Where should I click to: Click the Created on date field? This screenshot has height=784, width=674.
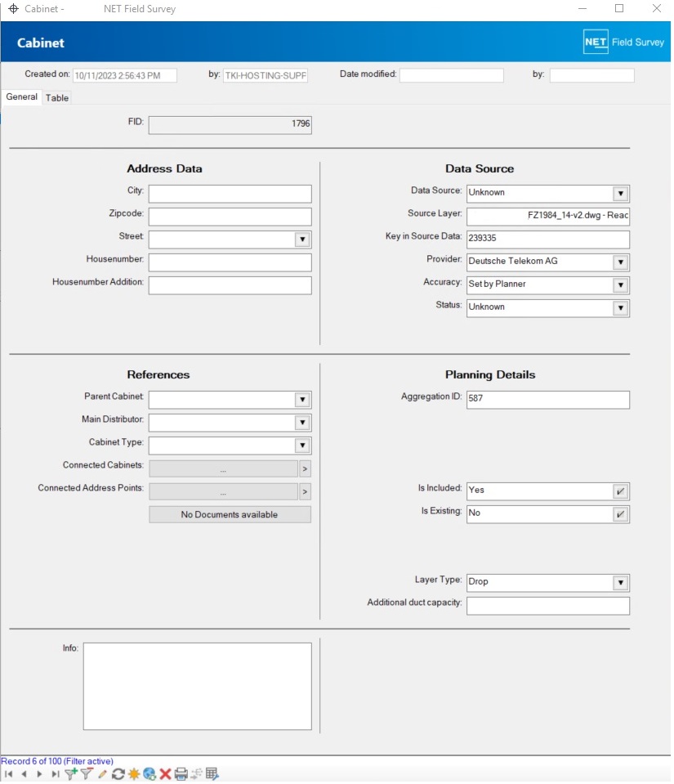[125, 75]
